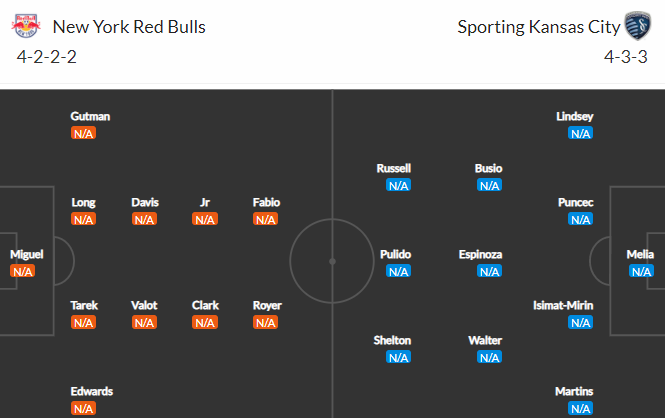Viewport: 665px width, 418px height.
Task: Select Lindsey's blue N/A rating badge
Action: [580, 134]
